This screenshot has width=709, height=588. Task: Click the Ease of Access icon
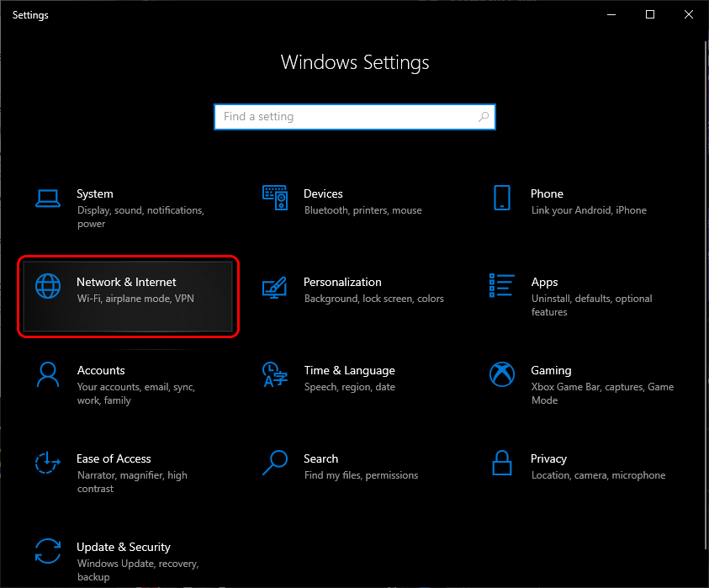[48, 463]
